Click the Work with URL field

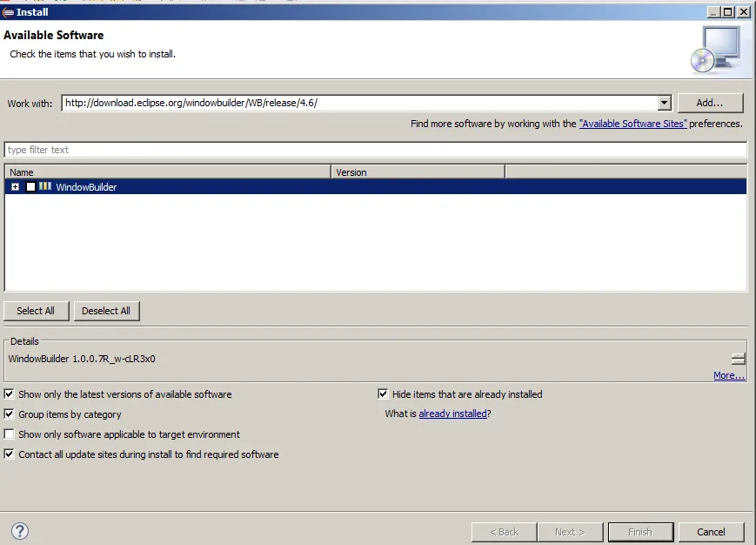pyautogui.click(x=359, y=103)
